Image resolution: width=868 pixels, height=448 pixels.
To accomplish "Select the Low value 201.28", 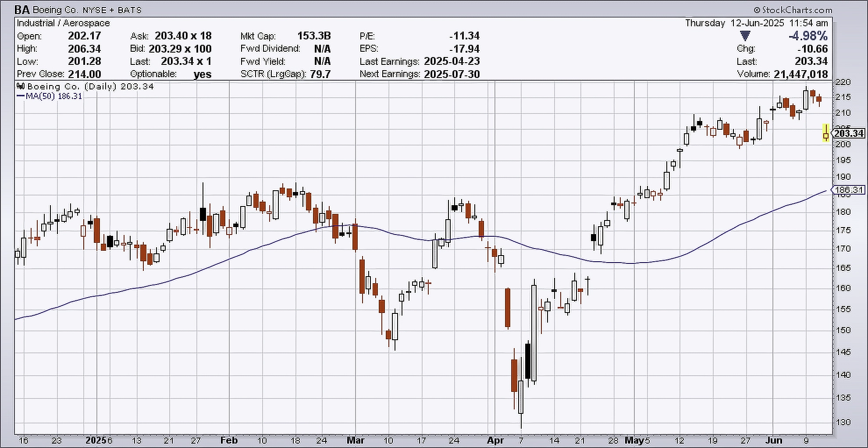I will click(84, 61).
